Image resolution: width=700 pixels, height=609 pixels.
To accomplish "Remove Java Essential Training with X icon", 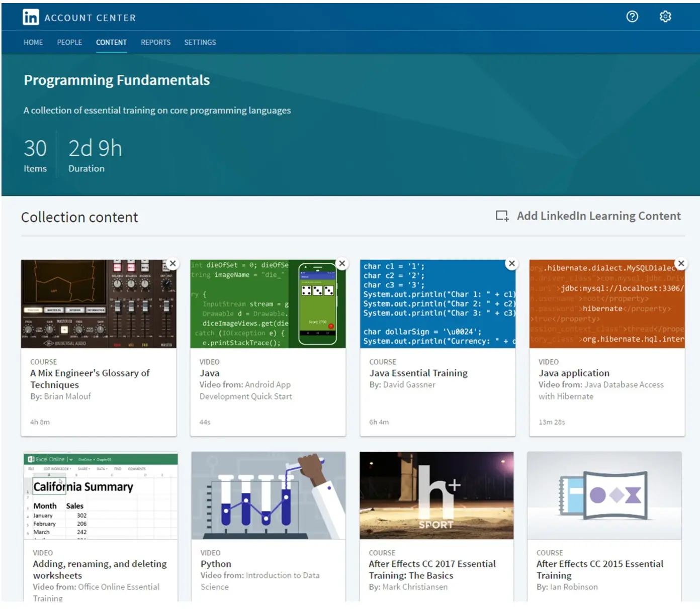I will pyautogui.click(x=511, y=264).
